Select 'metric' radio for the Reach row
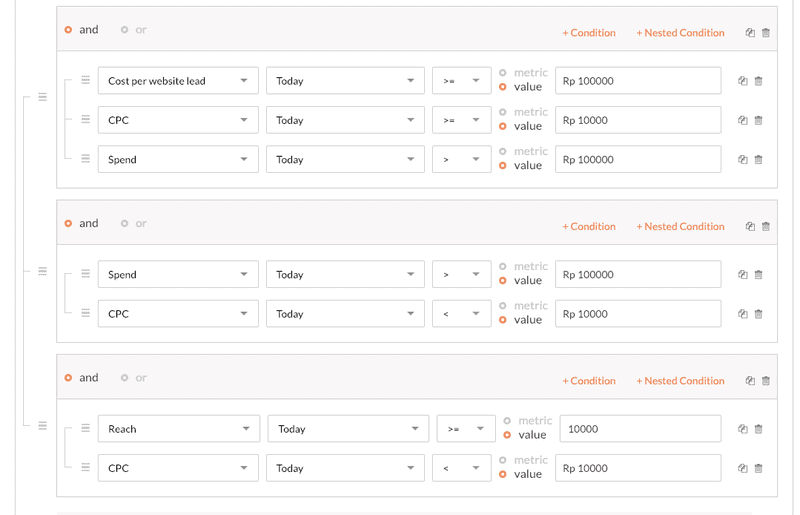 tap(507, 421)
